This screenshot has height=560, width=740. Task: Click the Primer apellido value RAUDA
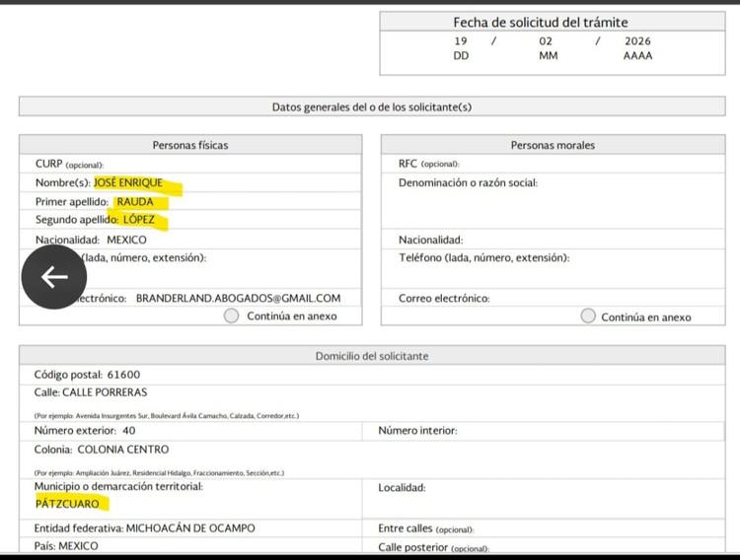pyautogui.click(x=135, y=201)
